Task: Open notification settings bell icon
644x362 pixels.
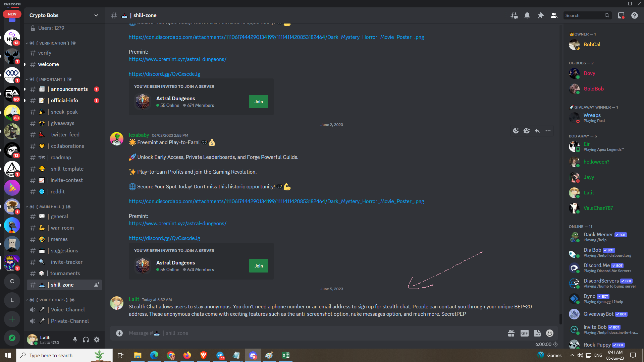Action: (527, 15)
